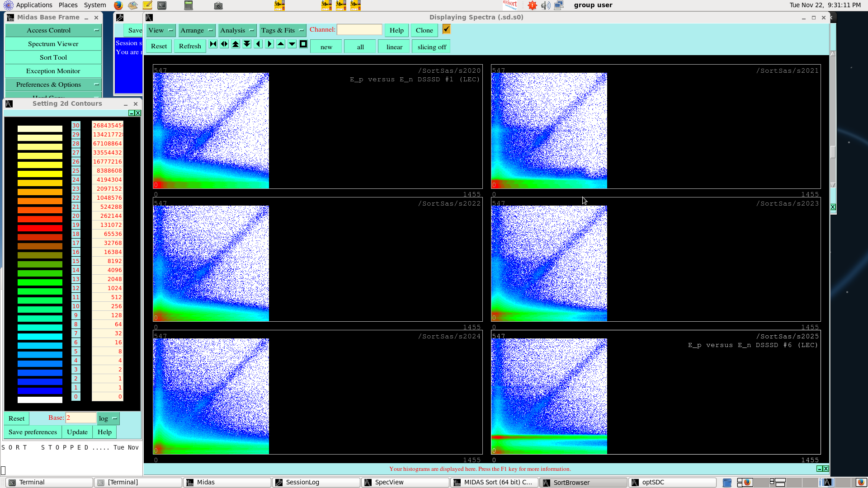
Task: Click the network connection tray icon
Action: pos(559,5)
